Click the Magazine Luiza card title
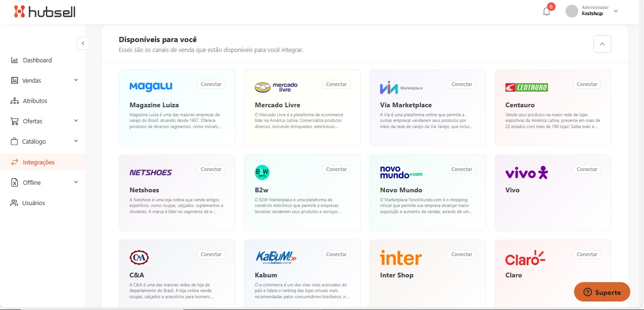 coord(154,105)
